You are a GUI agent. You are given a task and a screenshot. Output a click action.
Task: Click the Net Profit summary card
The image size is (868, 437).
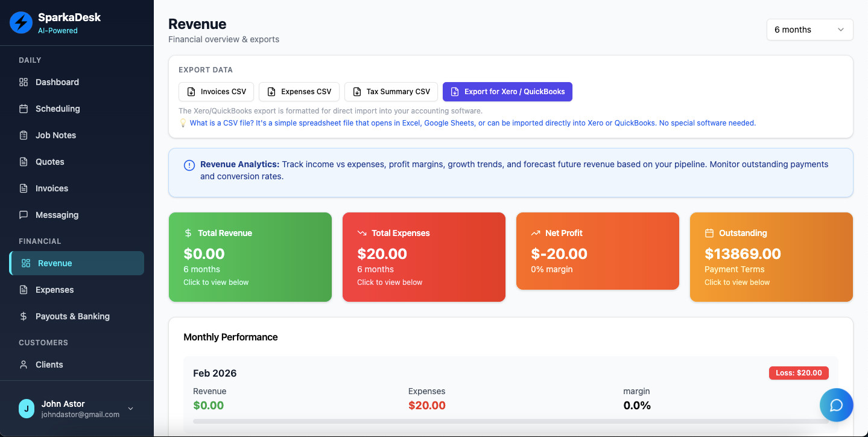click(598, 251)
